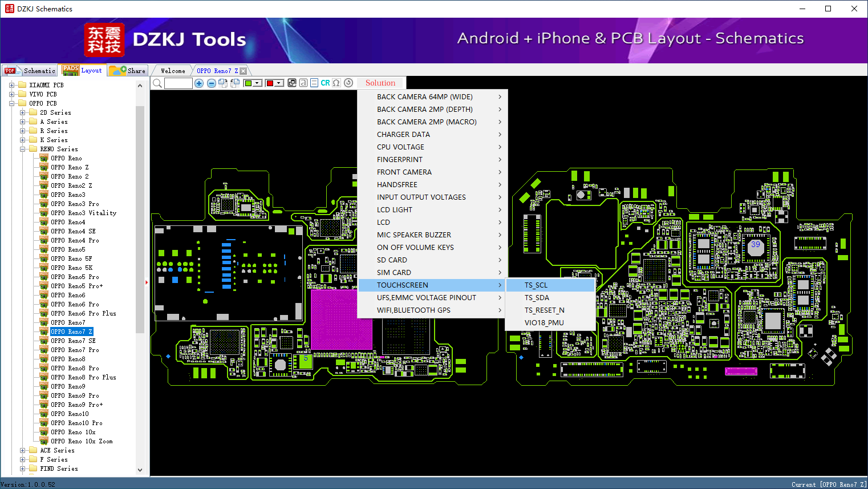Click the PADS icon beside OPPO Reno3

point(44,195)
